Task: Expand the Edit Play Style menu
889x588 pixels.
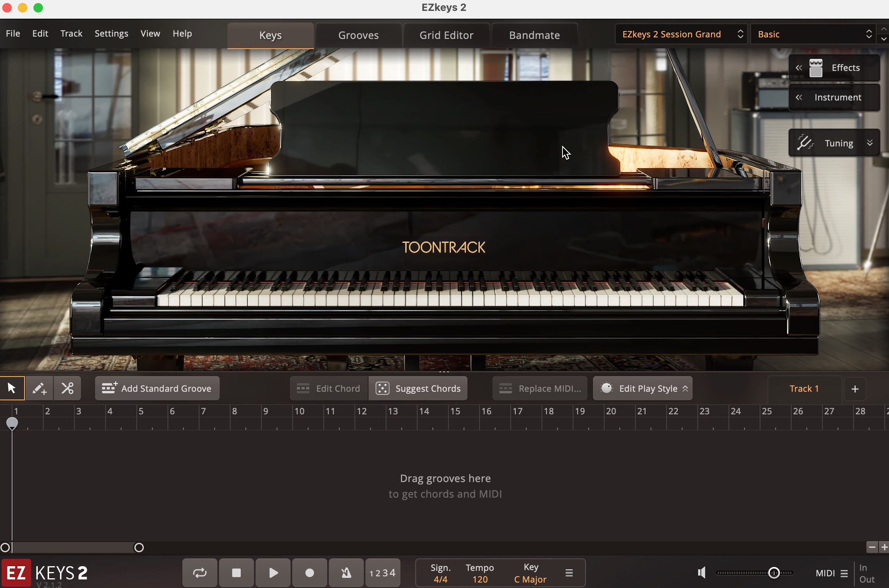Action: coord(643,388)
